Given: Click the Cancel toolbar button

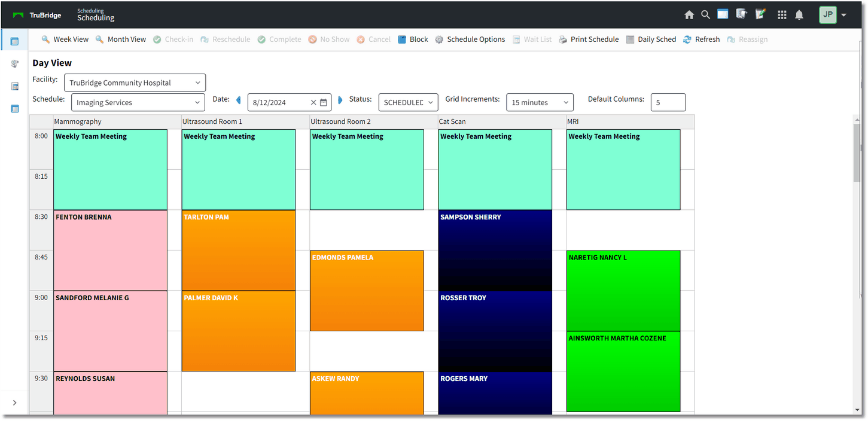Looking at the screenshot, I should pos(374,39).
